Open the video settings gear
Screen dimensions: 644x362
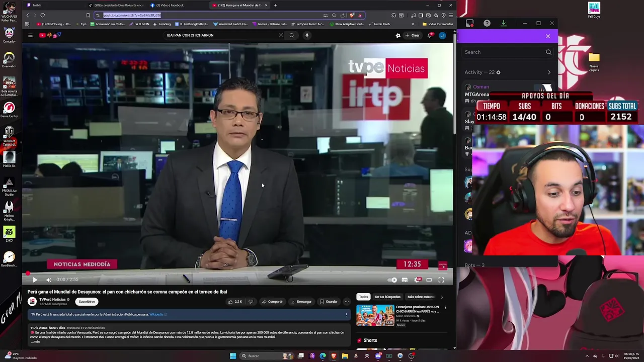click(417, 280)
